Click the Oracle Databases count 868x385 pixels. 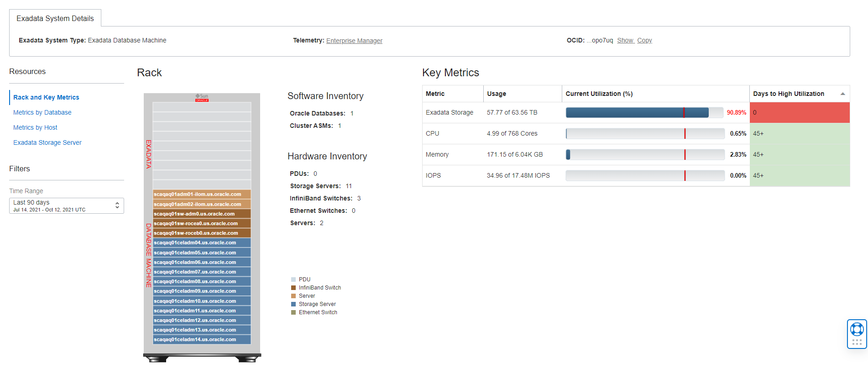click(x=352, y=113)
